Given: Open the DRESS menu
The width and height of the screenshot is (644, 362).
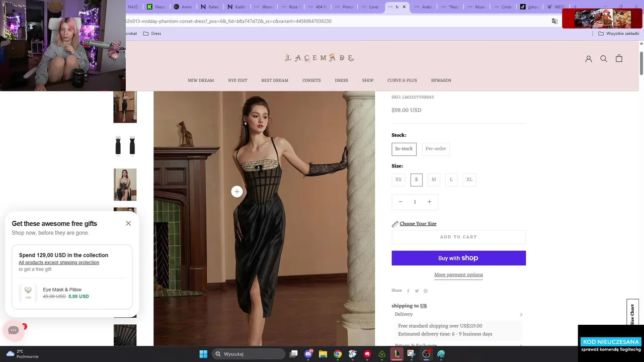Looking at the screenshot, I should (x=341, y=80).
